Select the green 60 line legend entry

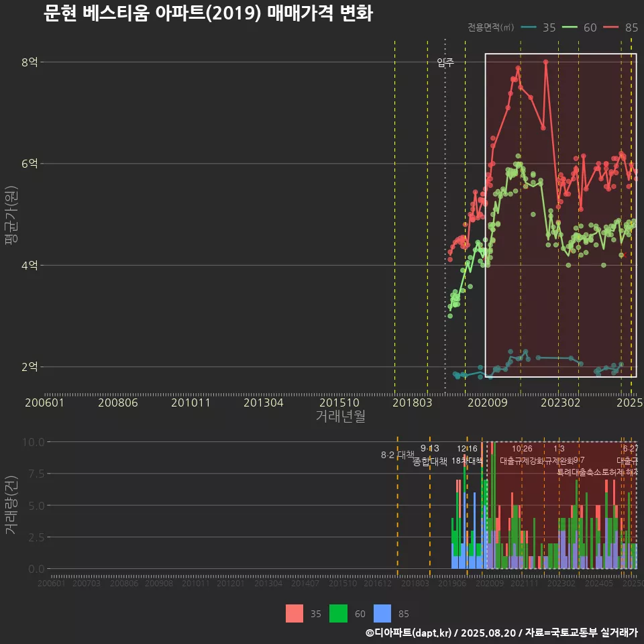tap(580, 28)
